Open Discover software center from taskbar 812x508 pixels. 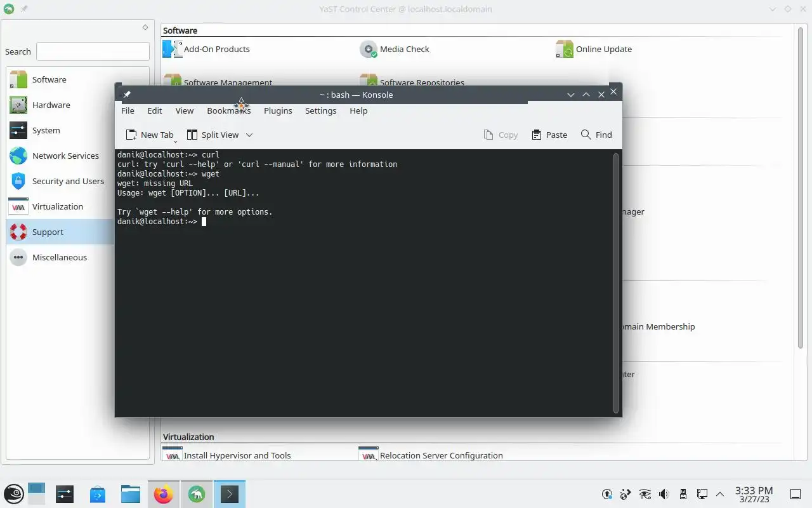click(98, 494)
